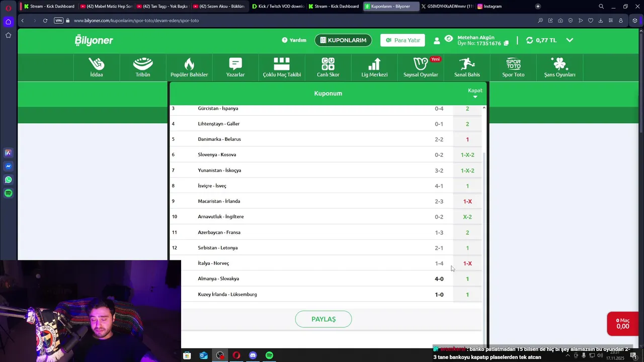Image resolution: width=644 pixels, height=362 pixels.
Task: Go back in browser history
Action: pyautogui.click(x=22, y=21)
